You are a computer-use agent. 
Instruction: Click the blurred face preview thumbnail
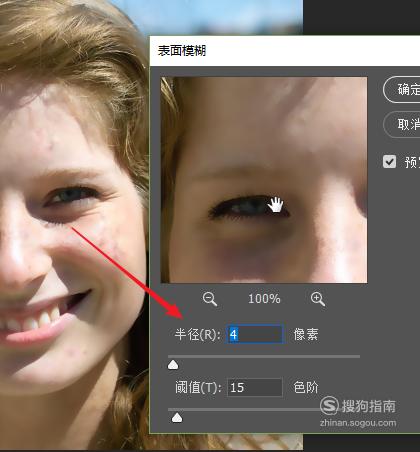(264, 180)
